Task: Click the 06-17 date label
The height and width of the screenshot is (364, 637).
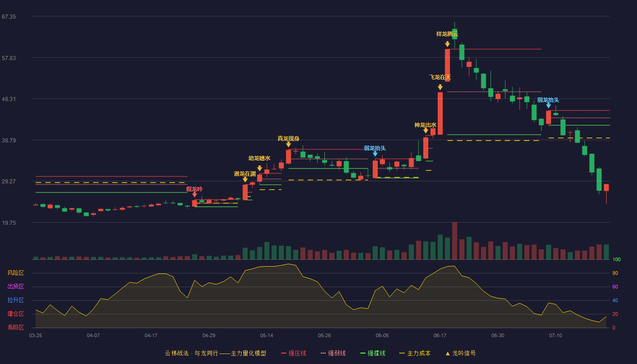Action: point(440,335)
